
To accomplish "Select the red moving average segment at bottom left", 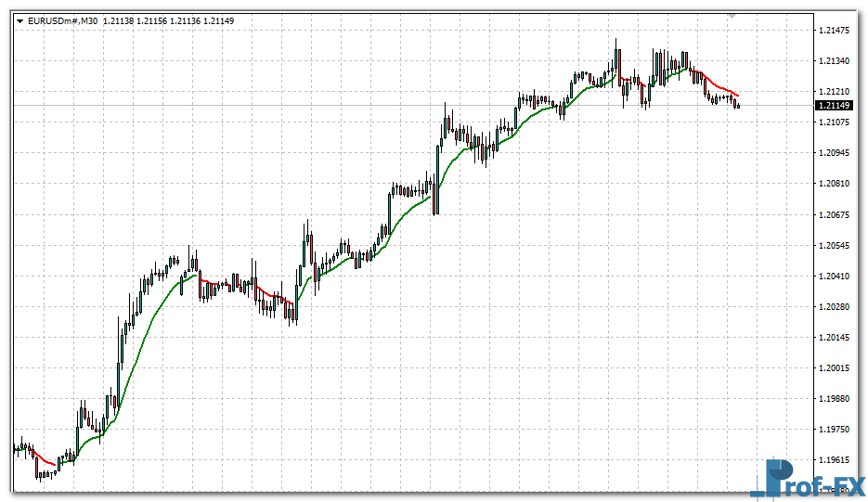I will tap(42, 457).
